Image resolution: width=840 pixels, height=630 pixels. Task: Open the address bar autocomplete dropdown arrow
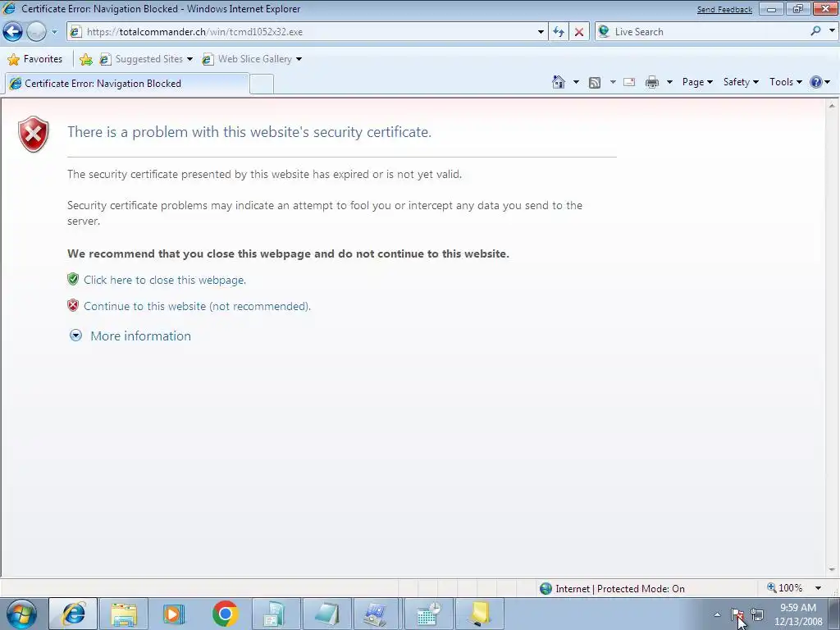coord(541,32)
